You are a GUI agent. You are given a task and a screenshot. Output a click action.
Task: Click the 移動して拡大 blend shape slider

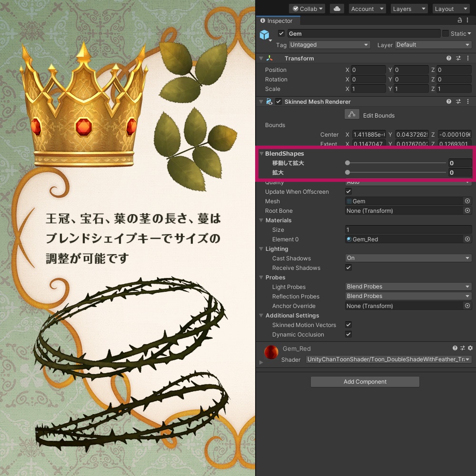click(397, 163)
